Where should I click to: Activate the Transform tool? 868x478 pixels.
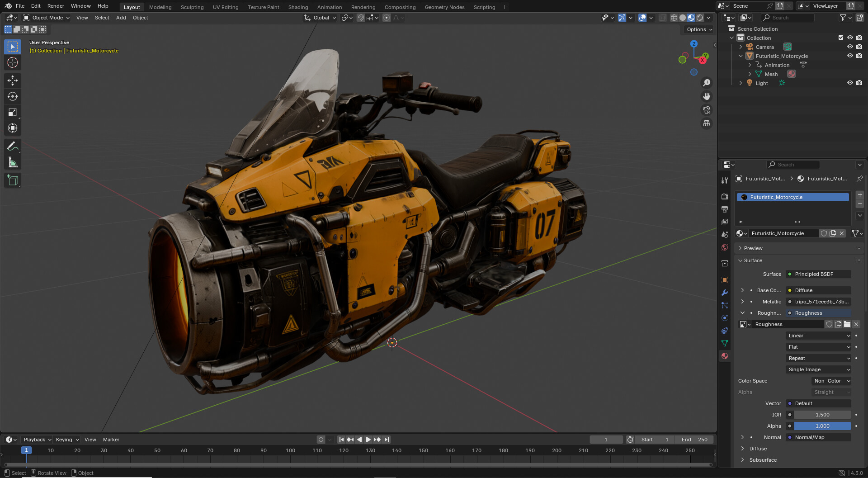13,128
